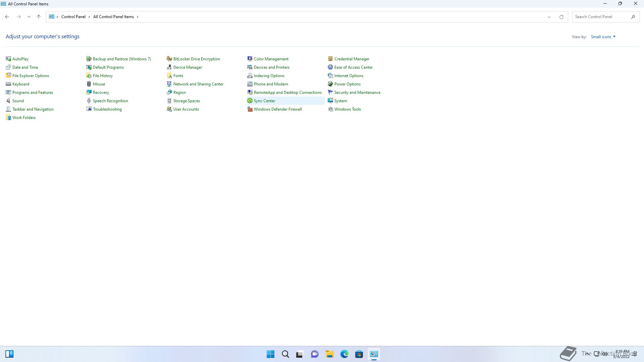Go back with the Back arrow
This screenshot has height=362, width=644.
[x=7, y=17]
